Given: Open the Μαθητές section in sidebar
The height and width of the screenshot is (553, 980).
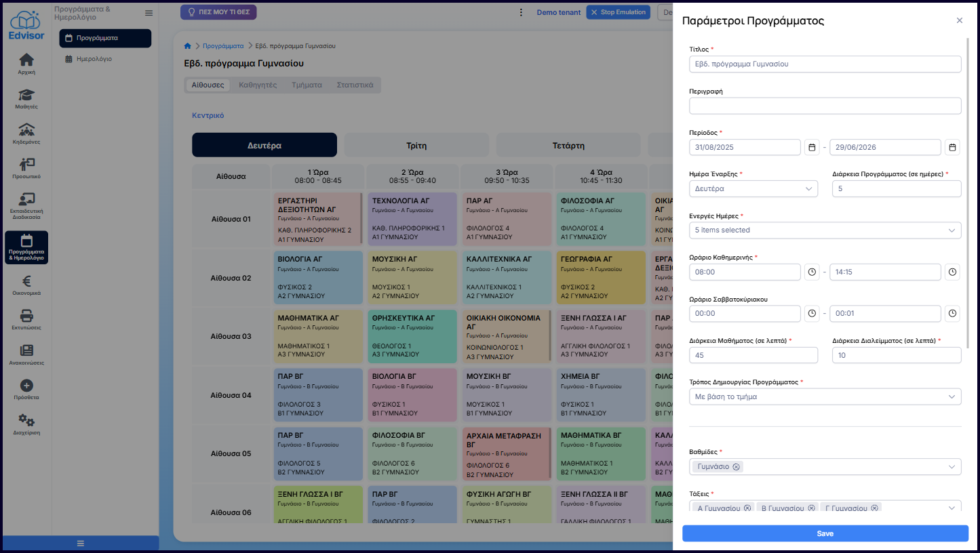Looking at the screenshot, I should click(x=26, y=99).
